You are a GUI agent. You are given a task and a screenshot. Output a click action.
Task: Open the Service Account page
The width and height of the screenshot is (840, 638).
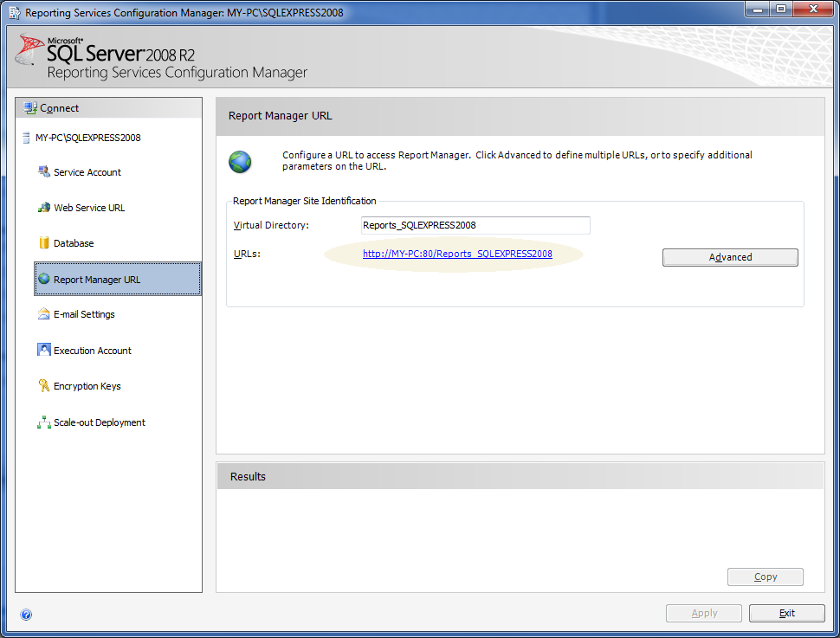(x=87, y=172)
